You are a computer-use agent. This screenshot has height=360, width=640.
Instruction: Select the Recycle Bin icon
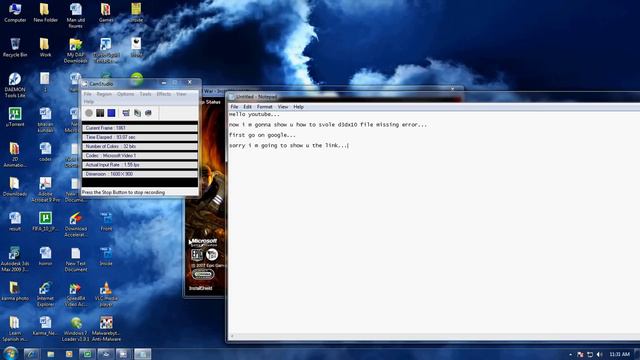[x=15, y=47]
